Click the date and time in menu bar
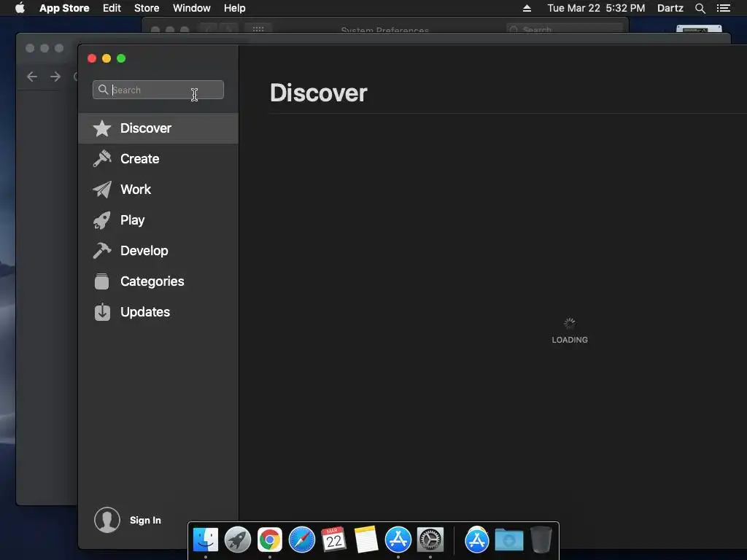This screenshot has width=747, height=560. pos(596,8)
